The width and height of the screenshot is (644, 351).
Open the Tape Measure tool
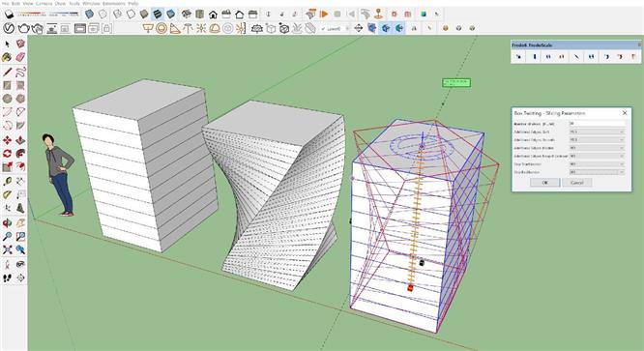click(x=7, y=181)
